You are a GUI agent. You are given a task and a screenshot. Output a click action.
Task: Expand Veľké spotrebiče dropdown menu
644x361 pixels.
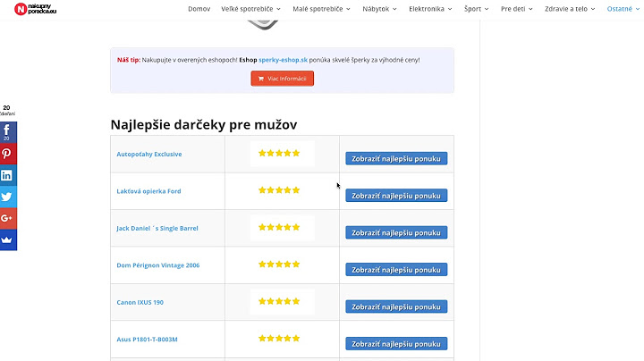pyautogui.click(x=250, y=9)
